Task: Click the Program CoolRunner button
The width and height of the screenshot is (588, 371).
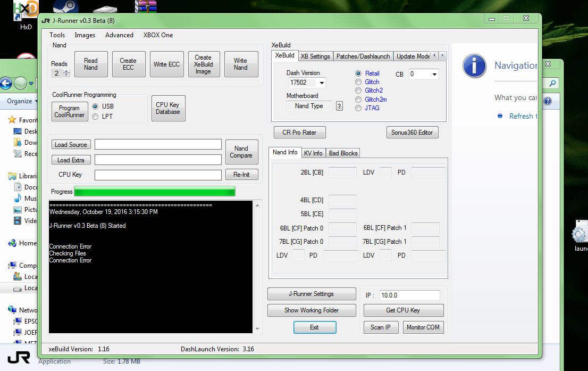Action: [x=69, y=112]
